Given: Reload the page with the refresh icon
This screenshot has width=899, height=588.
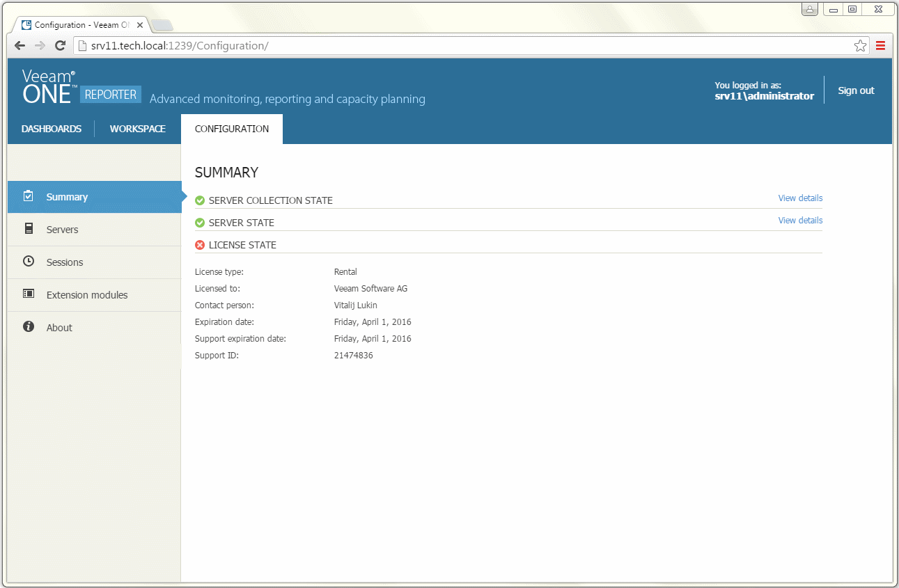Looking at the screenshot, I should click(x=61, y=46).
